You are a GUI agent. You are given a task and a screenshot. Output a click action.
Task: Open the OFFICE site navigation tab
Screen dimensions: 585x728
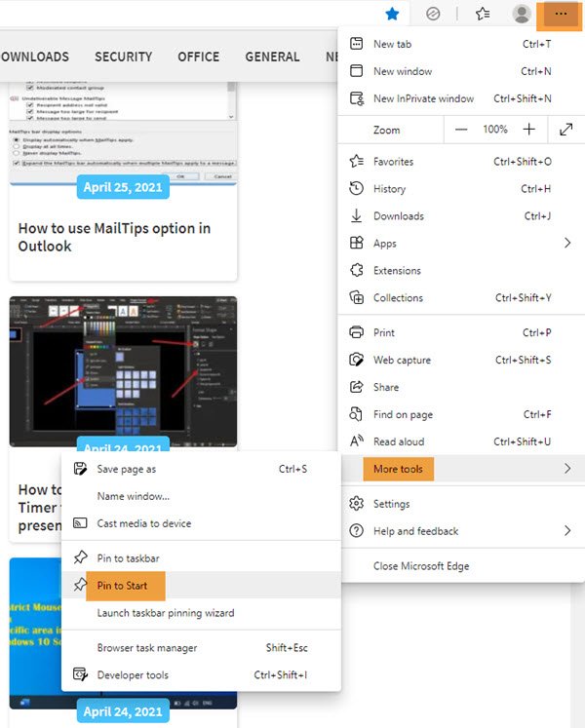pyautogui.click(x=198, y=57)
